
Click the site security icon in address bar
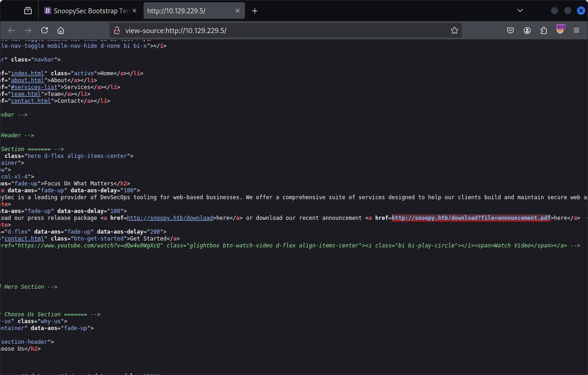(117, 30)
